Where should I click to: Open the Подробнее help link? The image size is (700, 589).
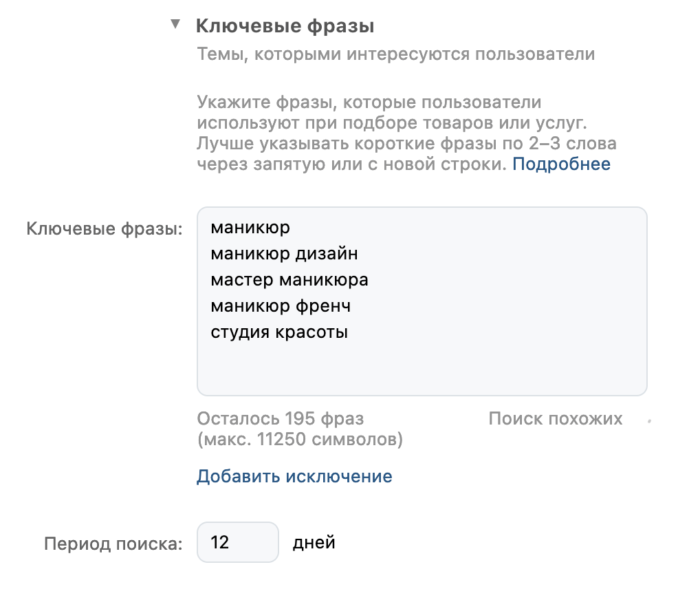coord(561,164)
